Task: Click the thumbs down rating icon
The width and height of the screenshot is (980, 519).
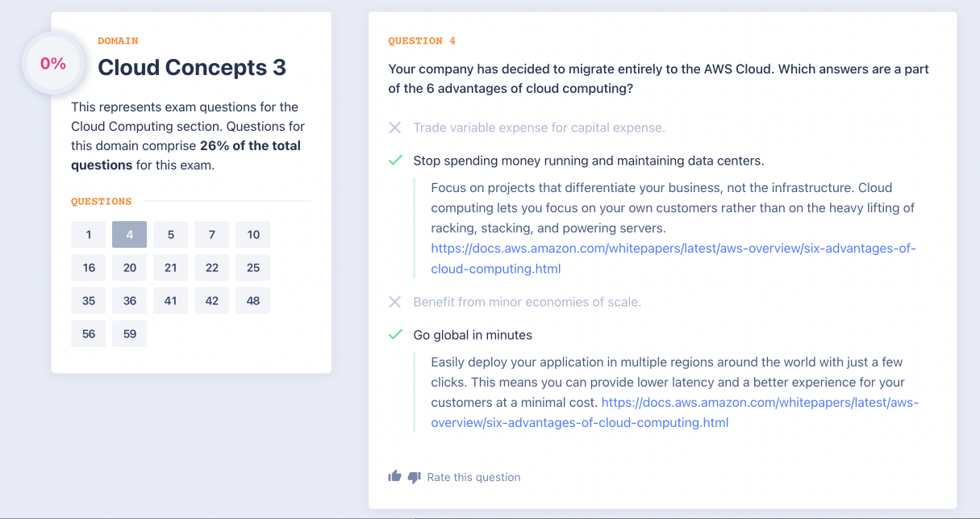Action: click(x=414, y=477)
